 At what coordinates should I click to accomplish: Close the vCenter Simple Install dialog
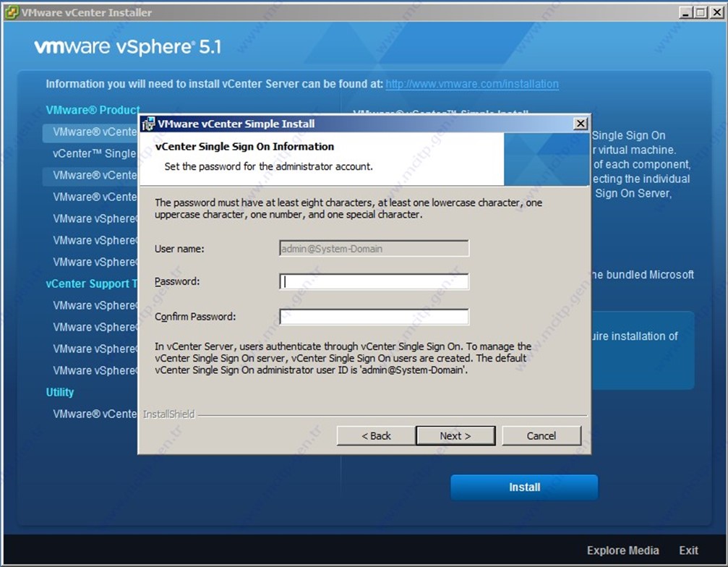point(581,124)
